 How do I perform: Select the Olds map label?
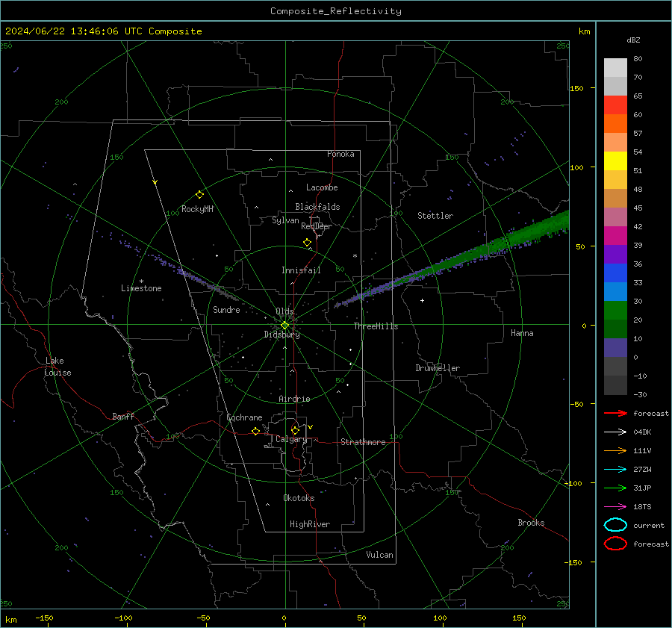pos(284,311)
